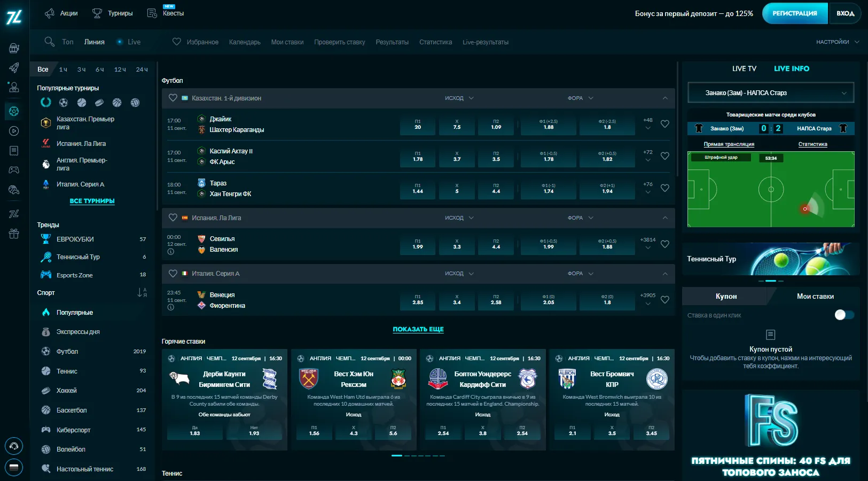The height and width of the screenshot is (481, 868).
Task: Open Мои ставки tab
Action: click(x=815, y=296)
